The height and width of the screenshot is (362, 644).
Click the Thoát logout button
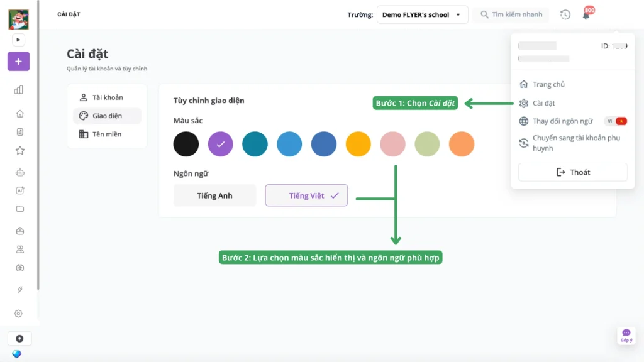click(572, 172)
